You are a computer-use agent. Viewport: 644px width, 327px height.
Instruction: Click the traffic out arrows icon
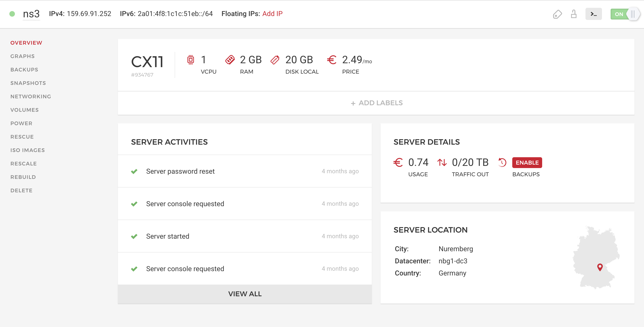tap(442, 162)
